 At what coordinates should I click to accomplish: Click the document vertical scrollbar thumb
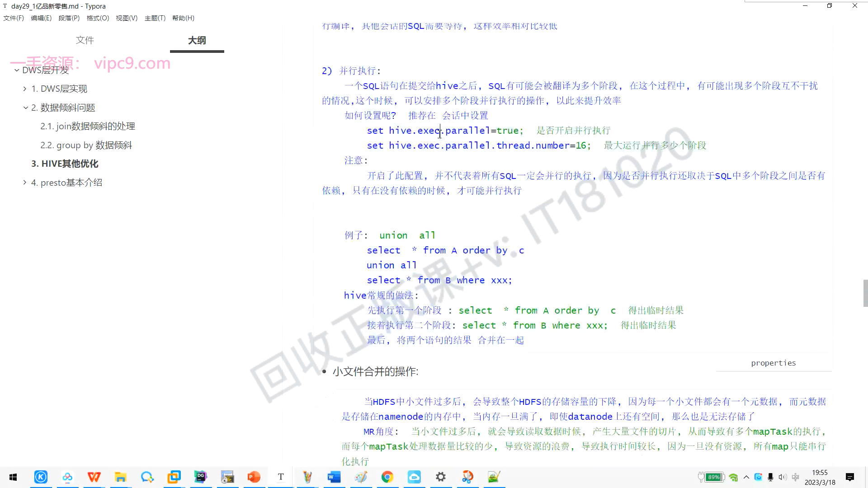pos(865,293)
